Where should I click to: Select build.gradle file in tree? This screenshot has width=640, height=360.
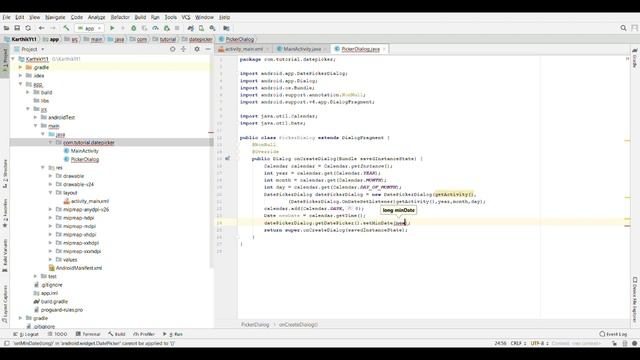tap(54, 302)
